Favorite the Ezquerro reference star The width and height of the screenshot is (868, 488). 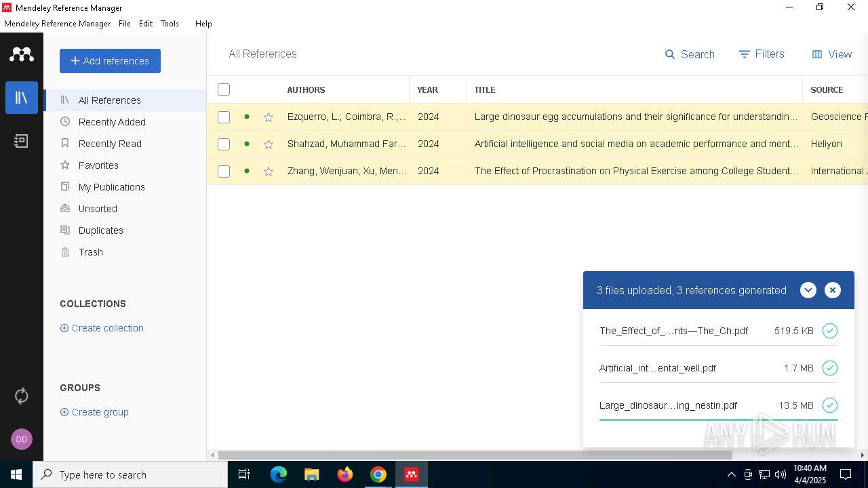(x=269, y=117)
